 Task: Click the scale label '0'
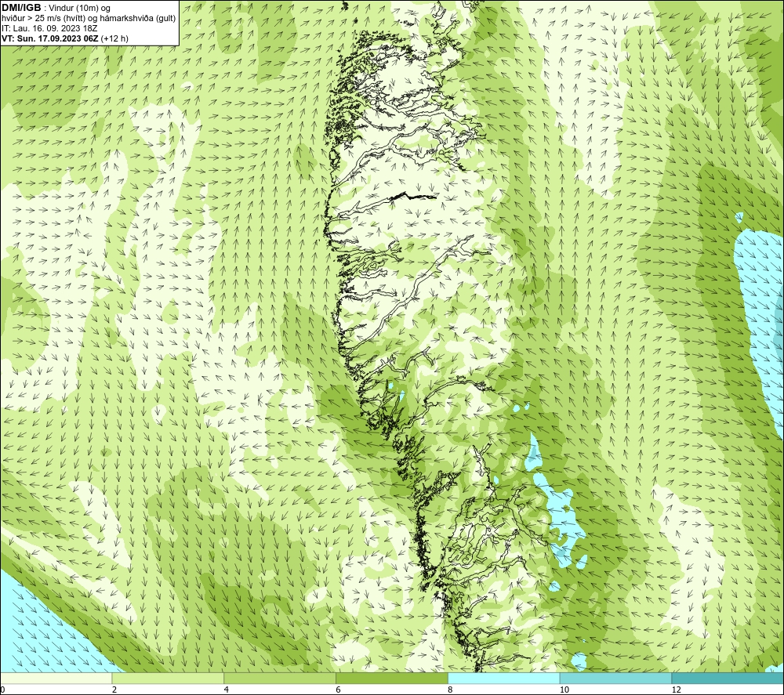[2, 690]
